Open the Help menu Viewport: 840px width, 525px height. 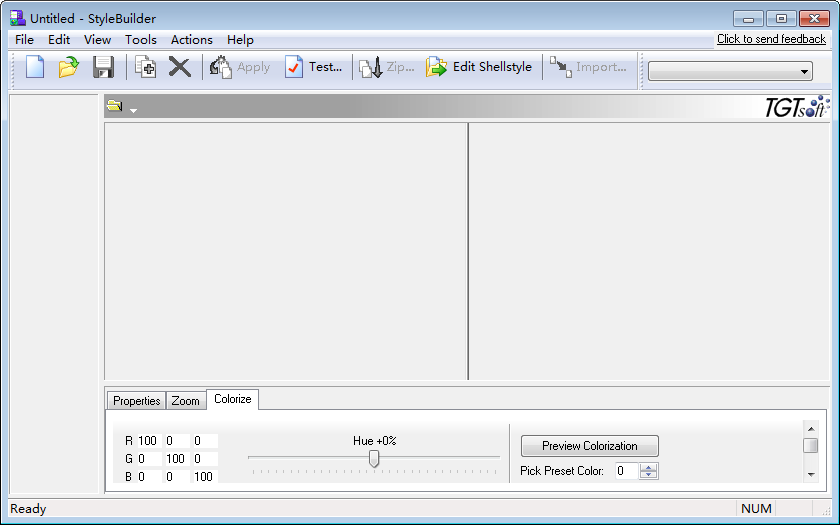click(x=240, y=40)
